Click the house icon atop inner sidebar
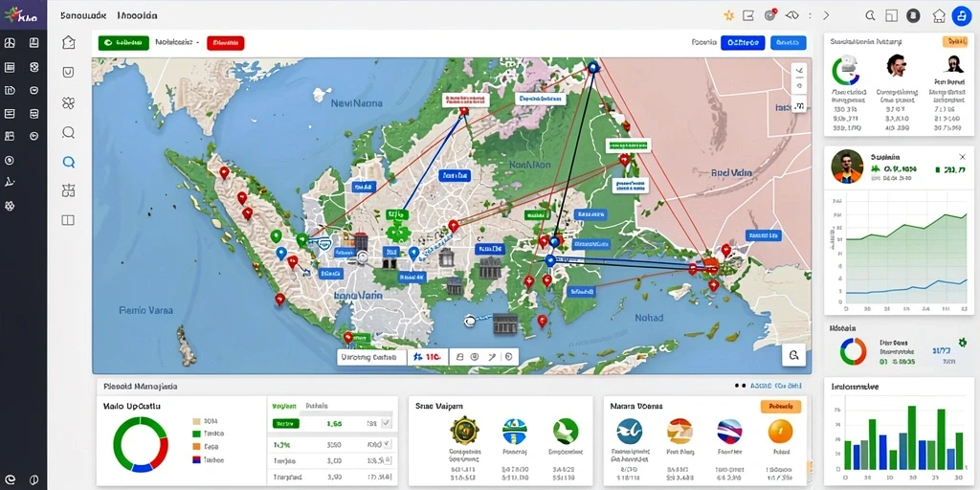980x490 pixels. [69, 42]
